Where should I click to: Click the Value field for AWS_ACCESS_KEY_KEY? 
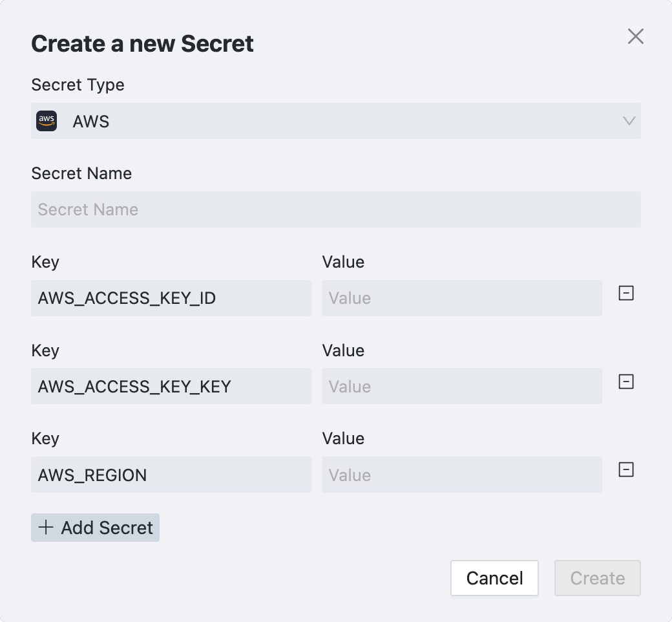[x=462, y=387]
